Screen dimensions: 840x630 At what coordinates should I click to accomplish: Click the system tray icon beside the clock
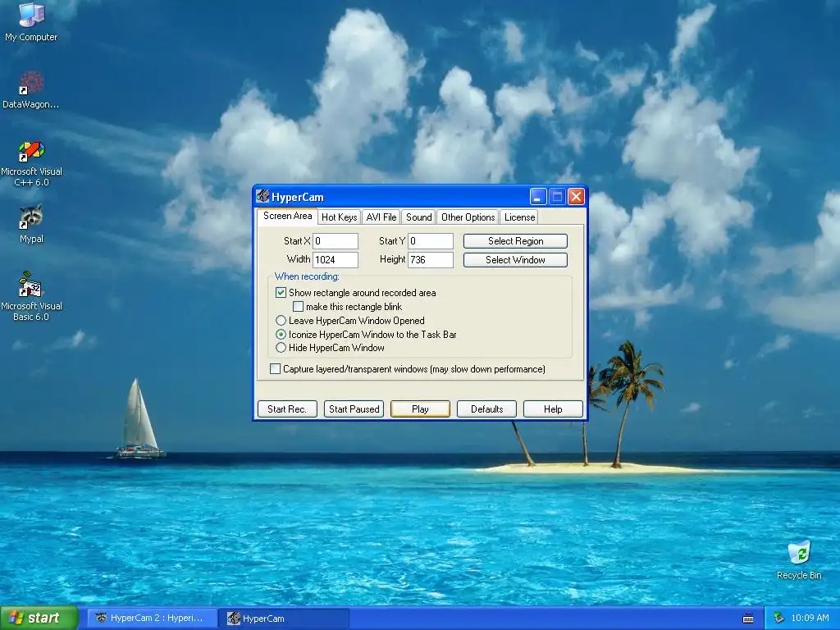779,619
